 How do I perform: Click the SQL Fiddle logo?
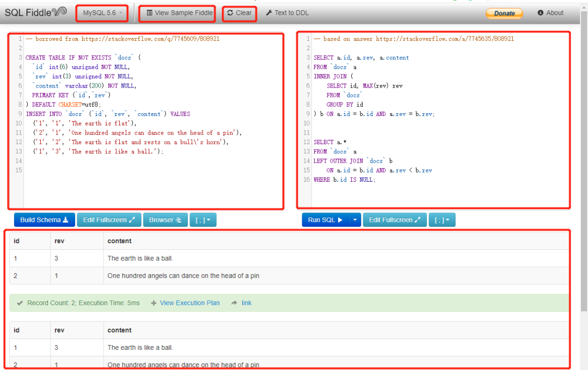pos(36,13)
